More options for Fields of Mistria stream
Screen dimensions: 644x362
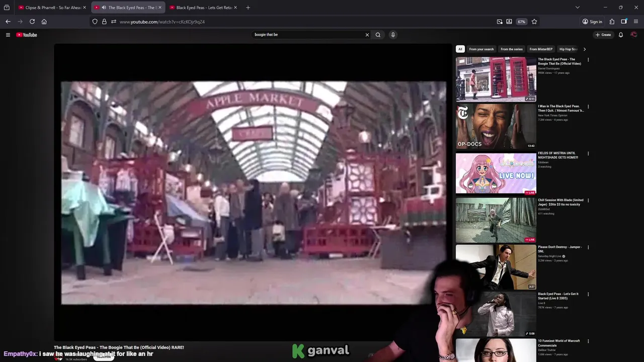588,154
